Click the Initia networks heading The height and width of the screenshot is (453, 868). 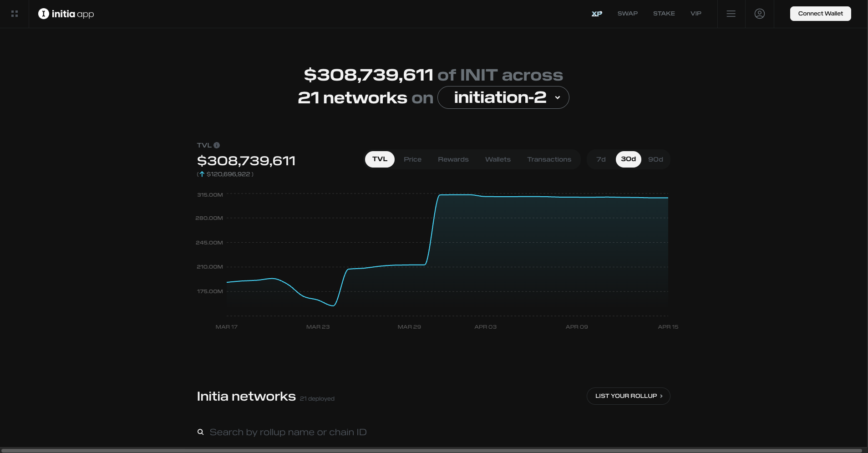(246, 397)
